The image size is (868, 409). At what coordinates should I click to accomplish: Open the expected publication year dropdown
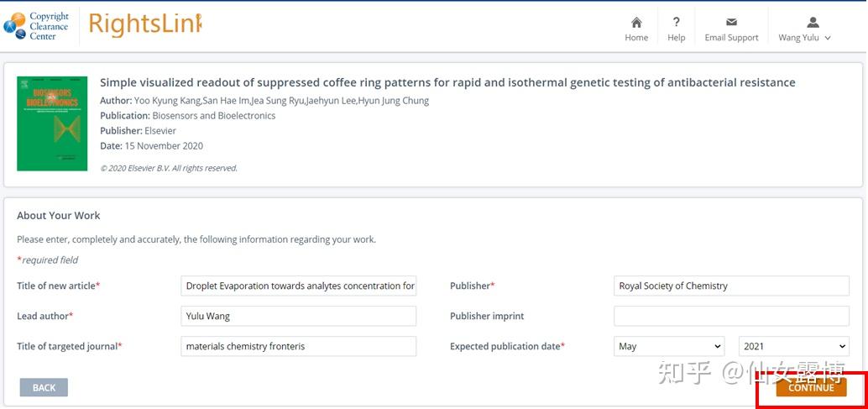pos(793,346)
